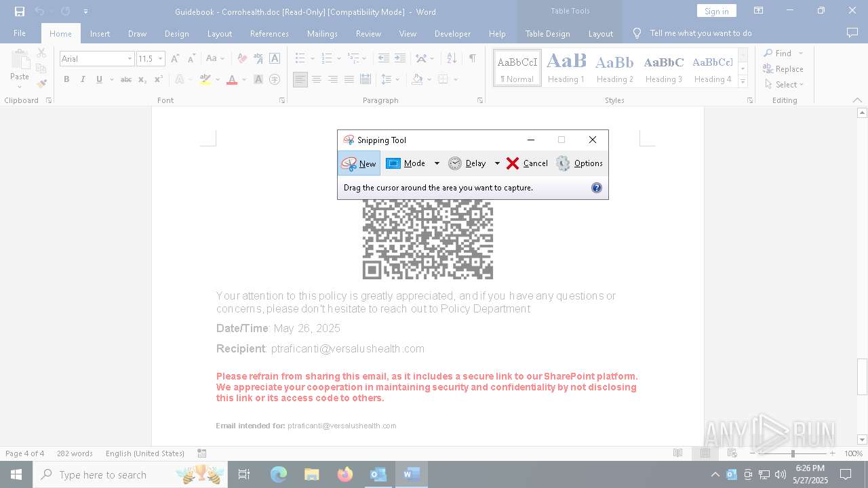Apply the red font color swatch

[x=232, y=79]
